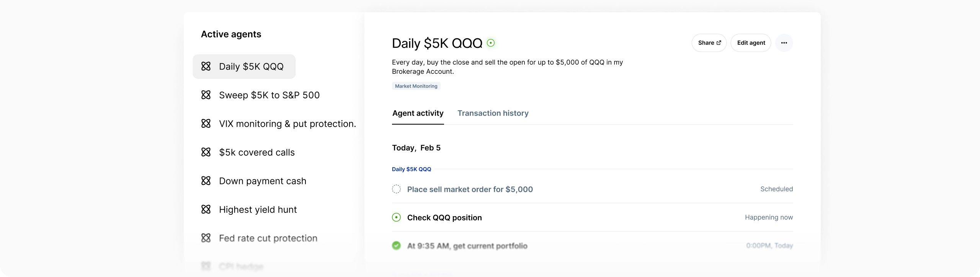Click the blue Daily $5K QQQ activity link
This screenshot has width=980, height=277.
click(412, 169)
